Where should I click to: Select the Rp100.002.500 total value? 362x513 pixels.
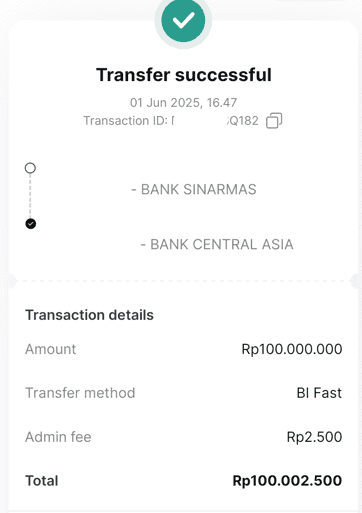(287, 481)
